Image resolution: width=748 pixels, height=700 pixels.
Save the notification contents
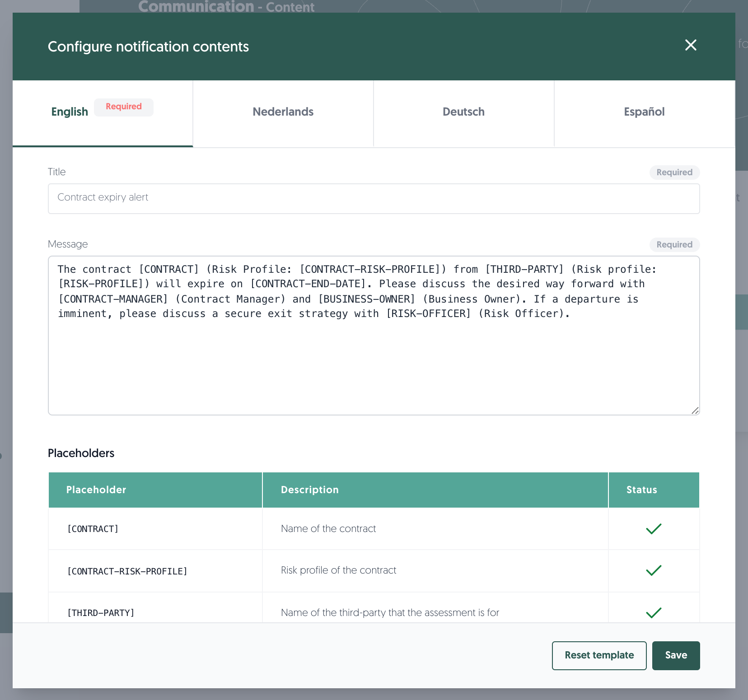coord(676,656)
